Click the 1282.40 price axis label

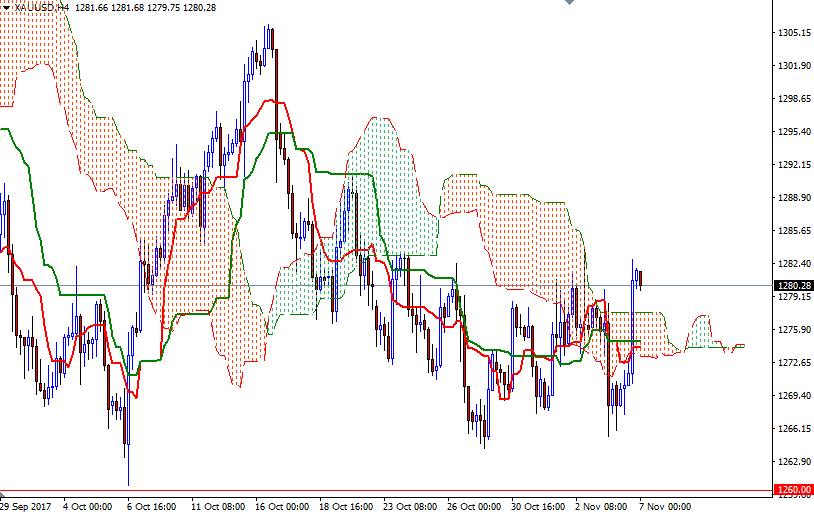794,264
